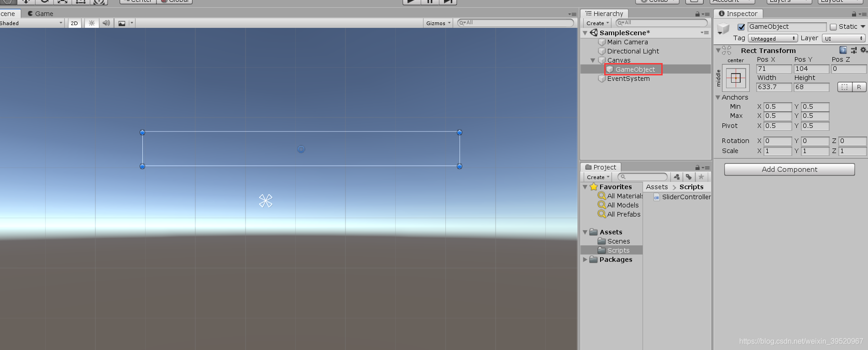This screenshot has height=350, width=868.
Task: Click the Add Component button
Action: tap(790, 170)
